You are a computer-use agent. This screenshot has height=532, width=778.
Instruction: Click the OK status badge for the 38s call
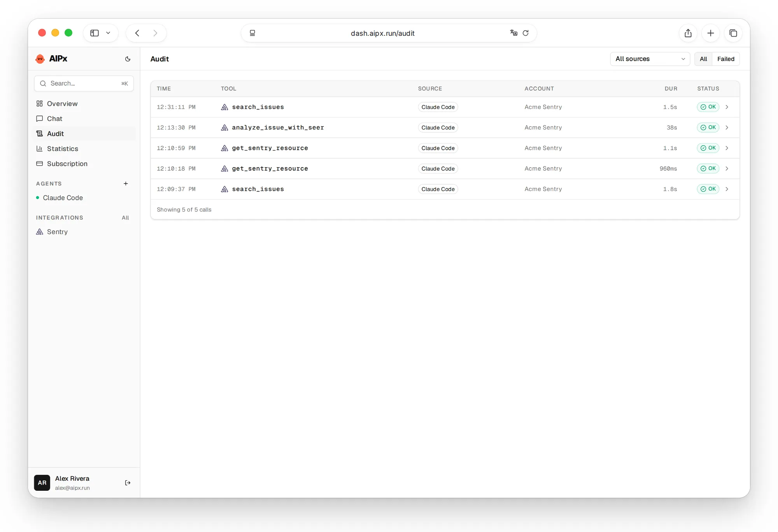708,128
